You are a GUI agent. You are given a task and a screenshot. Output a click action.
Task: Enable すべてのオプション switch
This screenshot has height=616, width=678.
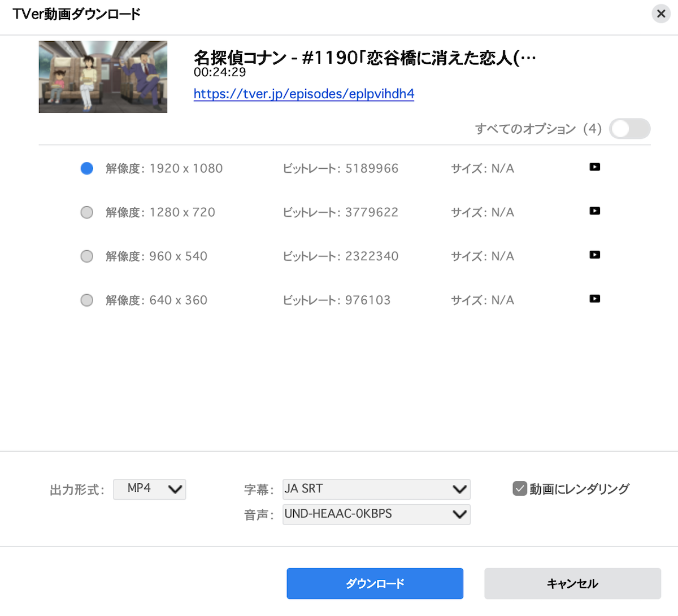629,129
